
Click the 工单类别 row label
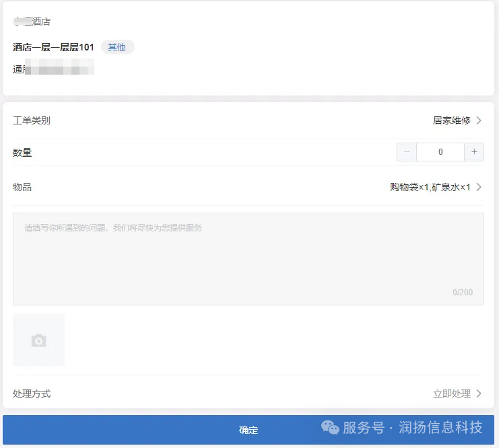[32, 120]
